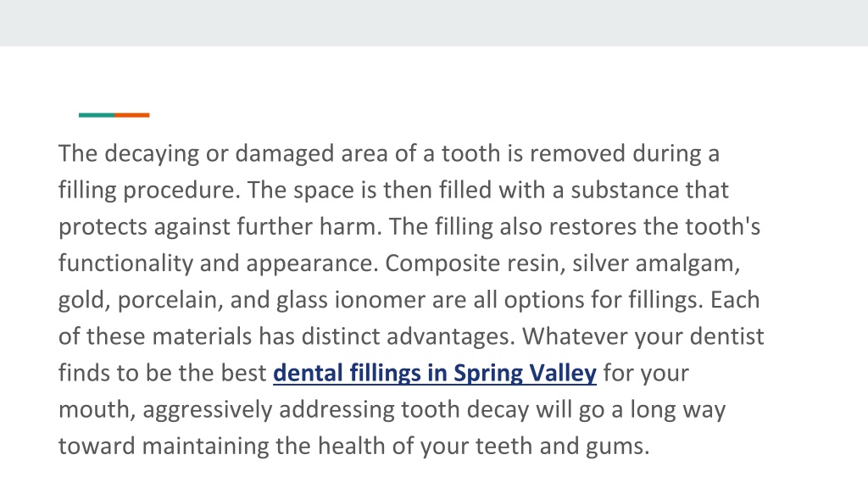Open the dental fillings in Spring Valley link
Viewport: 868px width, 488px height.
[x=435, y=373]
